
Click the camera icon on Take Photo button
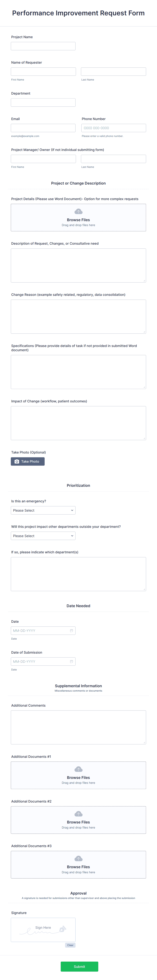tap(17, 461)
